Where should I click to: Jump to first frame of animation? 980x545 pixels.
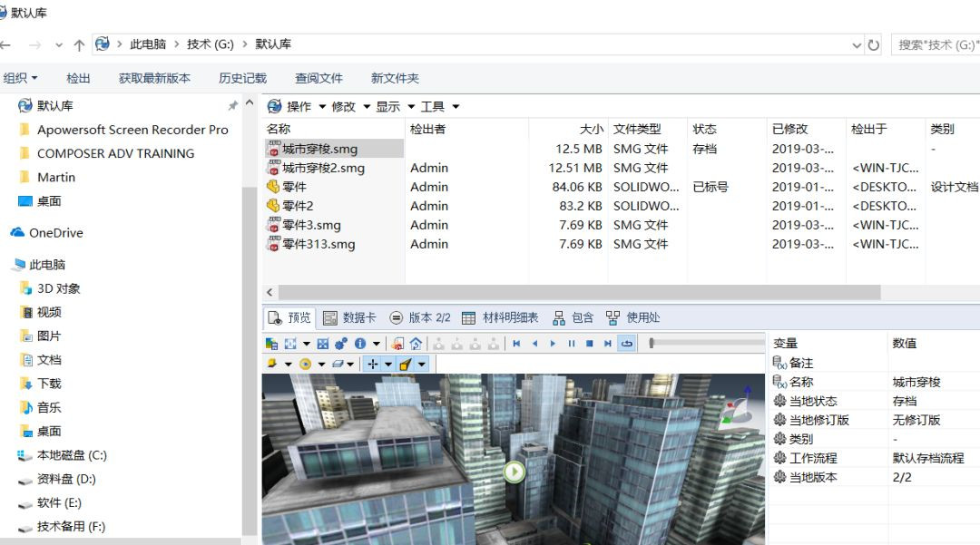click(x=516, y=344)
